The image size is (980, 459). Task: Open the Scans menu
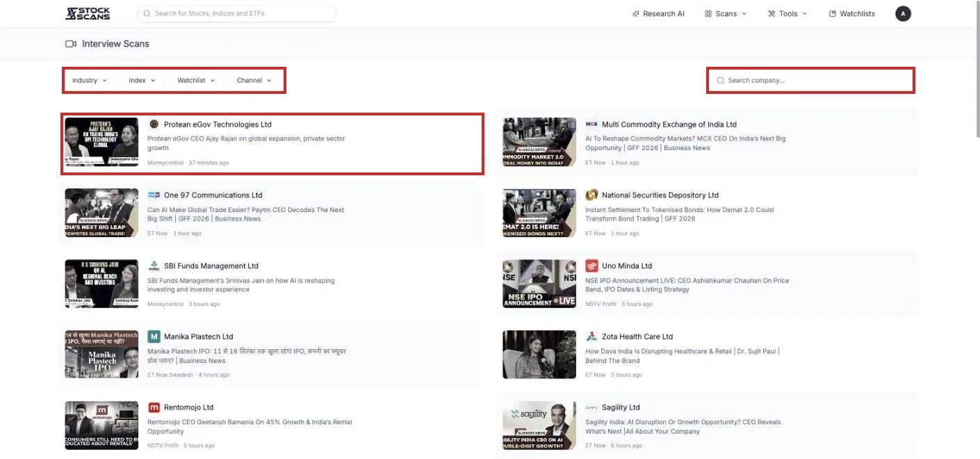(726, 14)
